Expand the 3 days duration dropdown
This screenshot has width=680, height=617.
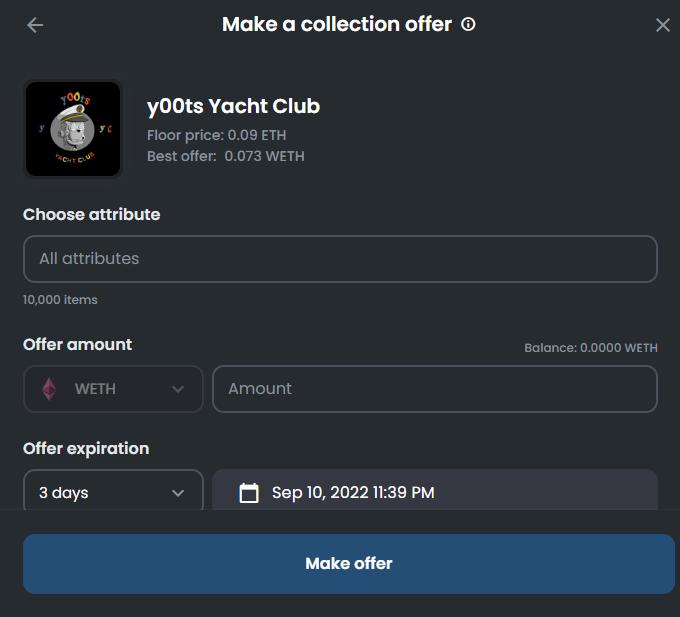(x=113, y=492)
